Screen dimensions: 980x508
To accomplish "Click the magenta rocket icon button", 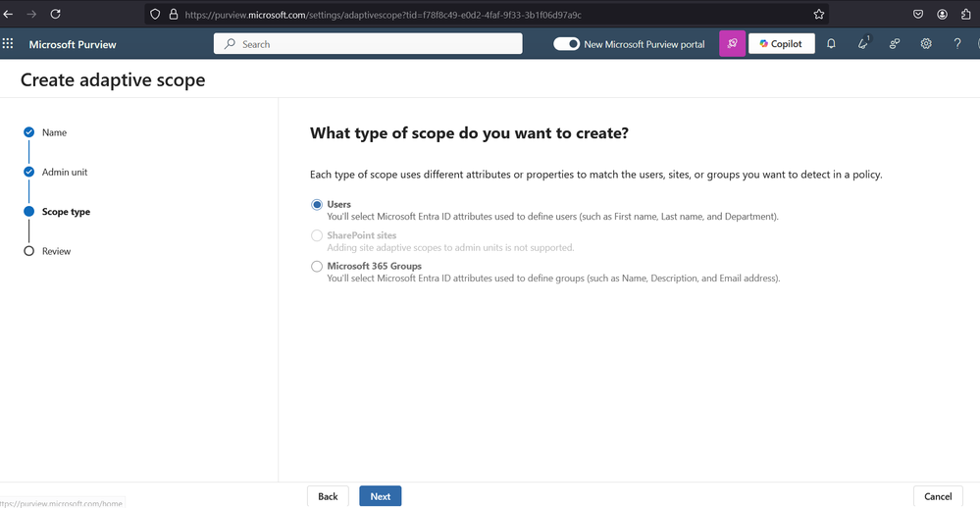I will pos(732,44).
